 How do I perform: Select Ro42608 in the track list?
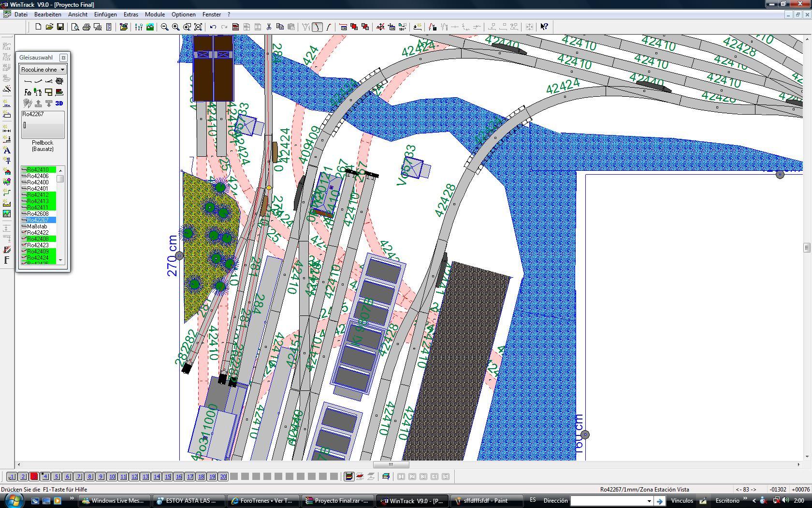pos(39,213)
